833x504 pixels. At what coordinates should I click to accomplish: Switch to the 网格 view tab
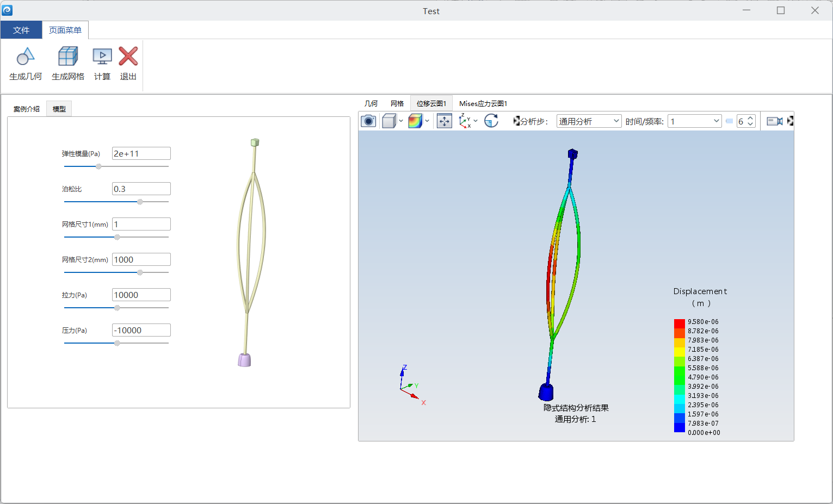click(x=397, y=103)
